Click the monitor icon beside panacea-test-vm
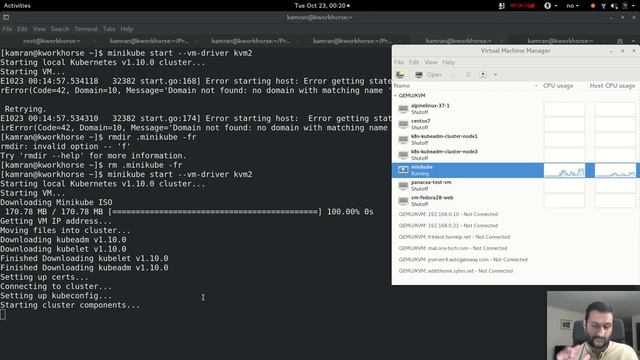Viewport: 640px width, 360px height. coord(403,185)
